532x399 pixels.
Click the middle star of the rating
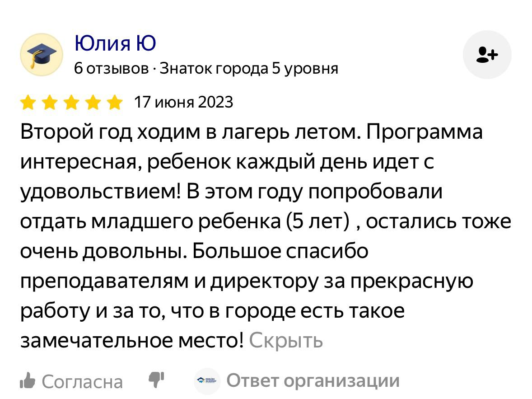(x=71, y=102)
